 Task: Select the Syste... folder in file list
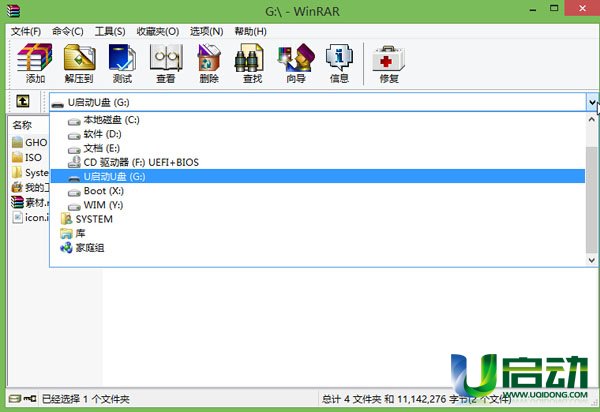tap(31, 173)
